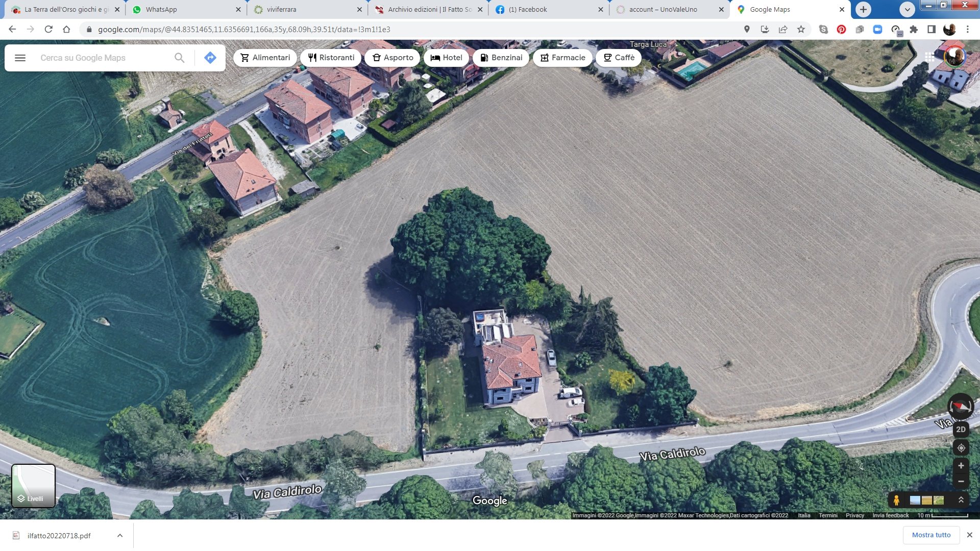Open the tab search dropdown arrow
This screenshot has width=980, height=551.
[907, 9]
